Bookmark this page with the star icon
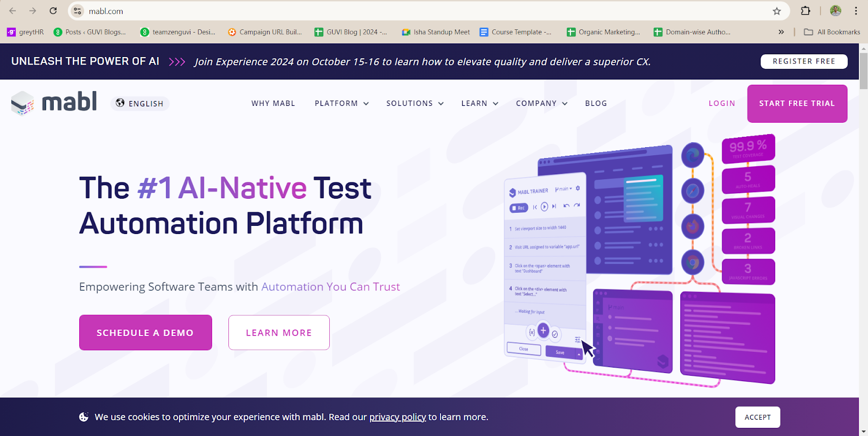868x436 pixels. [x=777, y=11]
